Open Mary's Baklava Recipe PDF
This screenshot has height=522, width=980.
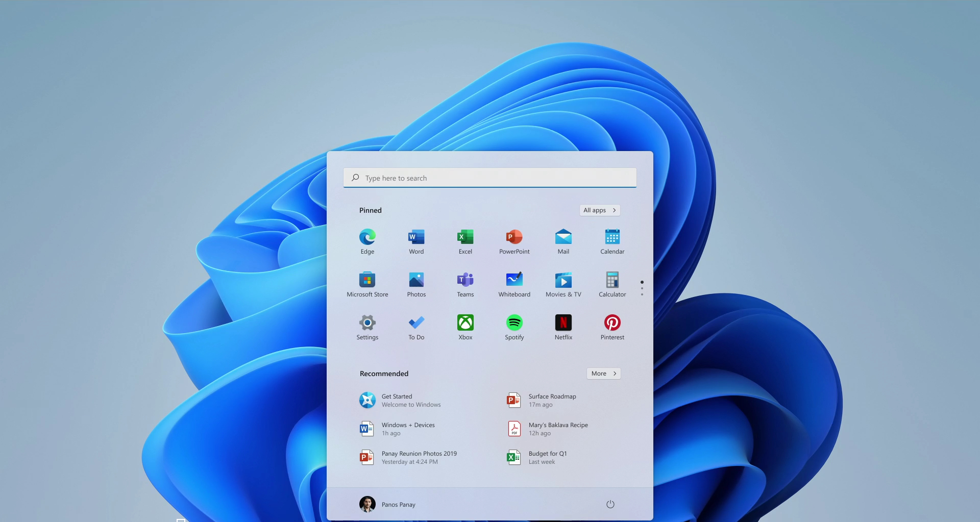(x=548, y=429)
